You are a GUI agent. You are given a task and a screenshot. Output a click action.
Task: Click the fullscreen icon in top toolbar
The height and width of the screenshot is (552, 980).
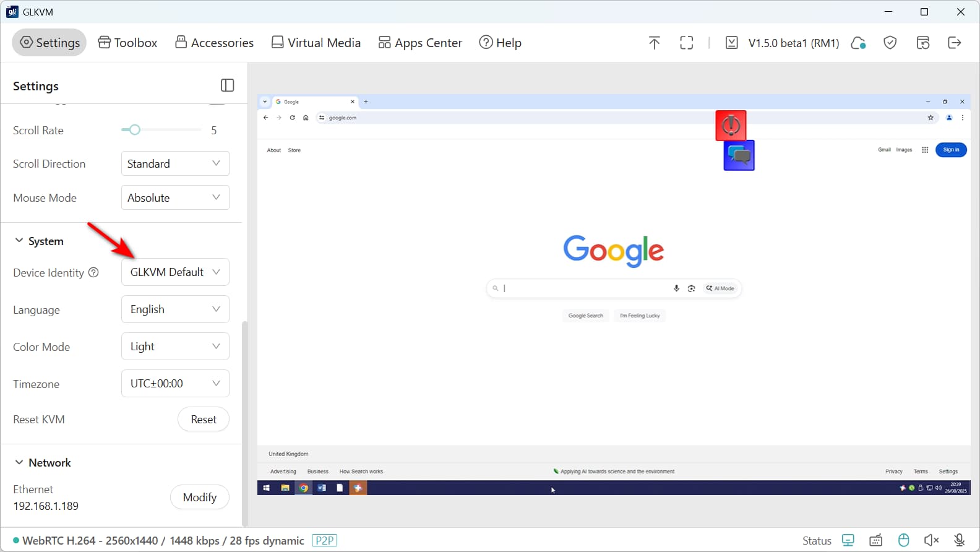(x=686, y=43)
